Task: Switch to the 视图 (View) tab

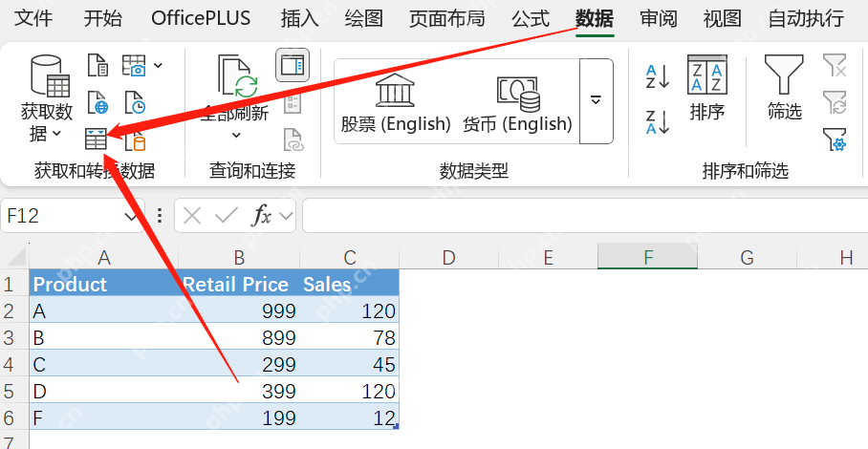Action: pyautogui.click(x=723, y=18)
